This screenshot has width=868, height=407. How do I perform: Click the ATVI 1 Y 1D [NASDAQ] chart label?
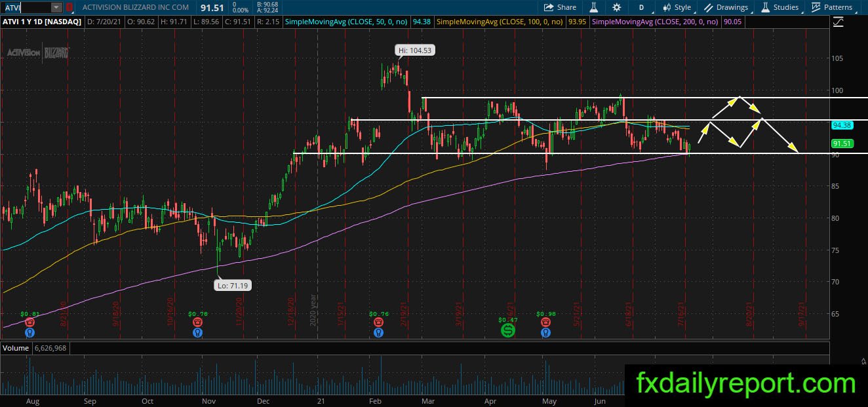(x=41, y=22)
